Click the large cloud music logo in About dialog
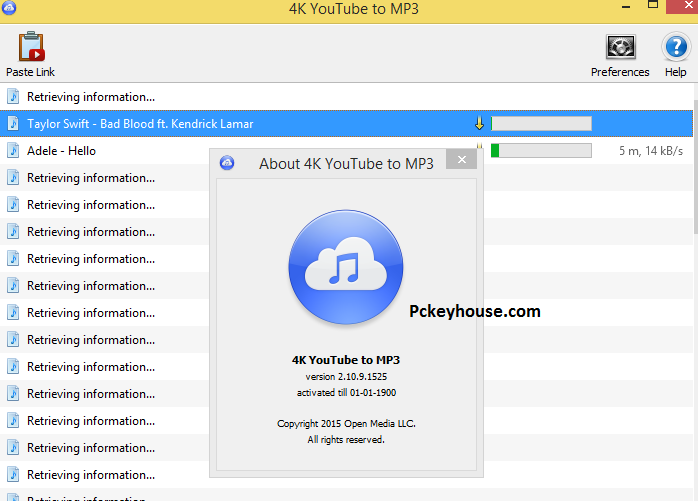The width and height of the screenshot is (698, 501). (x=346, y=267)
